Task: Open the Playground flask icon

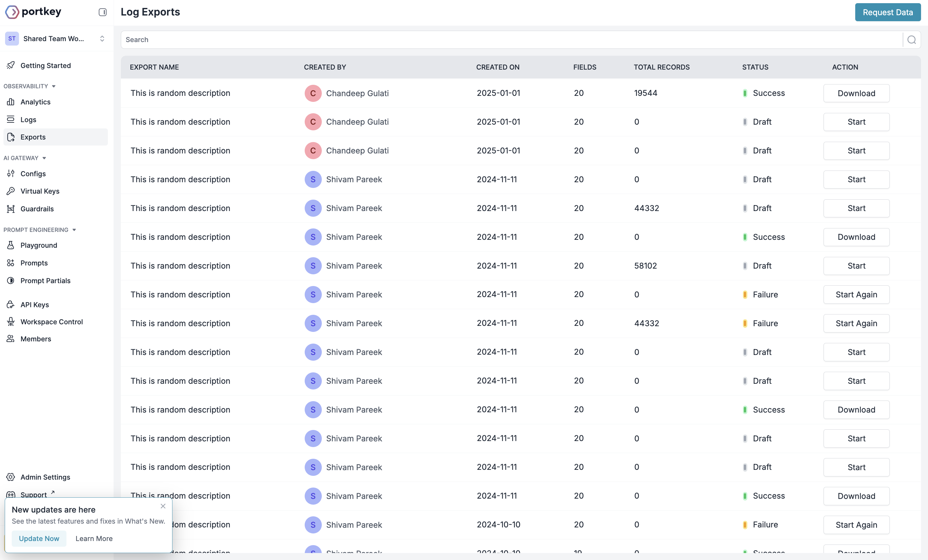Action: tap(11, 245)
